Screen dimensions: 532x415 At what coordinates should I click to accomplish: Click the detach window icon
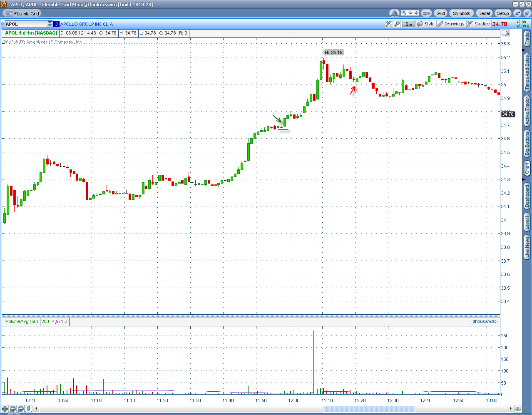pyautogui.click(x=527, y=13)
